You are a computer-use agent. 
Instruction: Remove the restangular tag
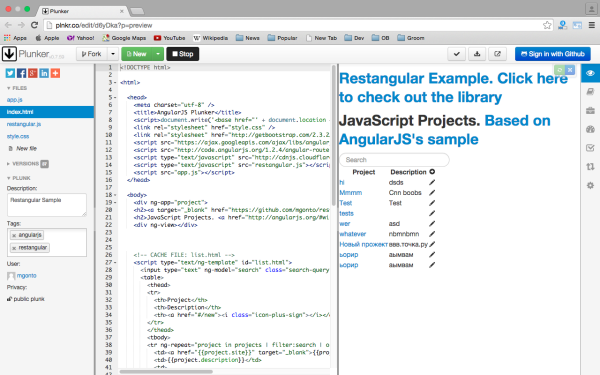click(x=14, y=248)
